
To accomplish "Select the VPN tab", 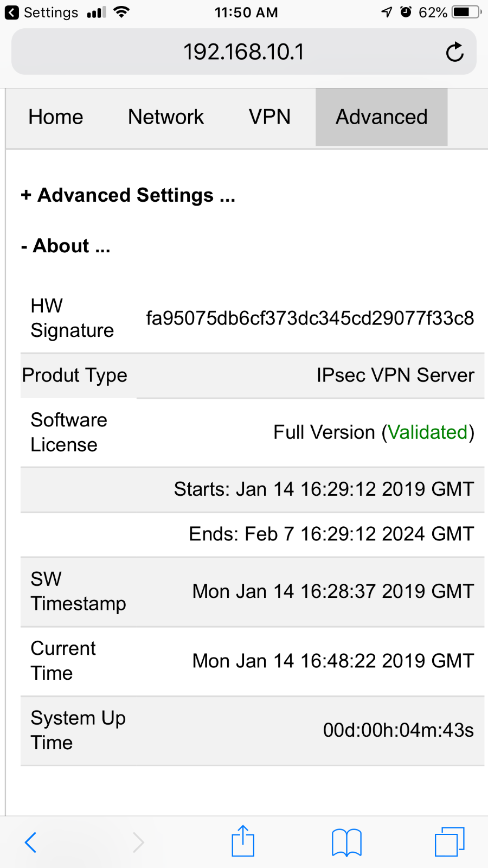I will pos(270,117).
